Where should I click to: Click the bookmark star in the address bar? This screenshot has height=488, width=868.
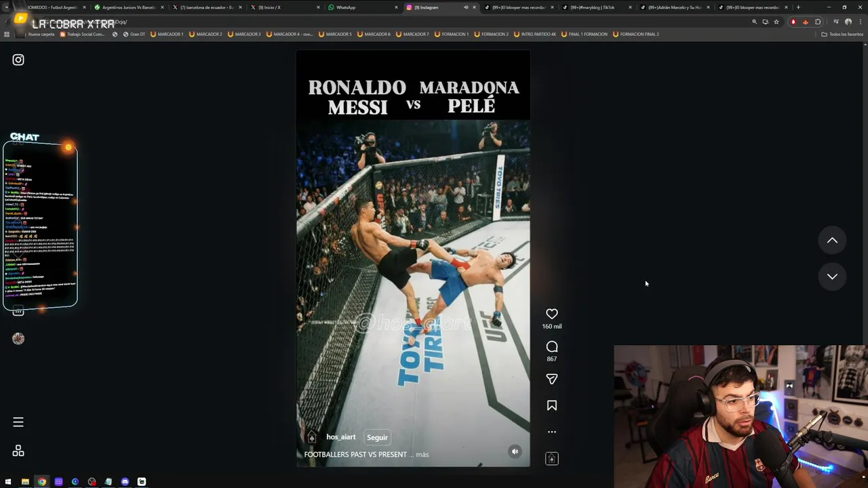(x=776, y=22)
